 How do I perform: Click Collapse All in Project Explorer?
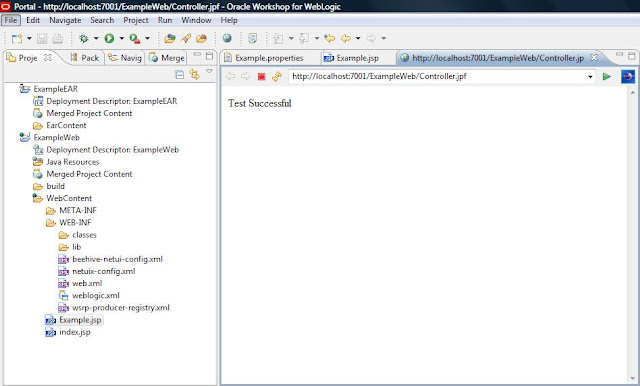click(179, 75)
